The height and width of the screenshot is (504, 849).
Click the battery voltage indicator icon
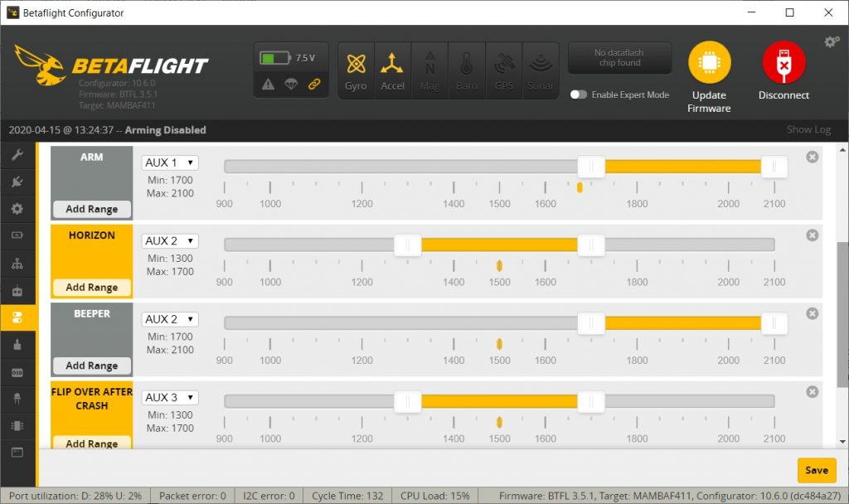pyautogui.click(x=274, y=58)
